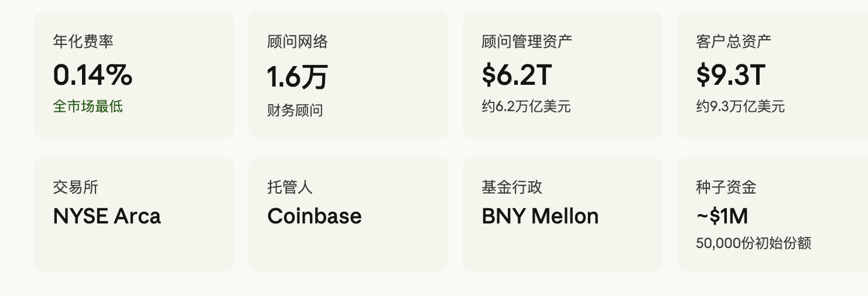868x296 pixels.
Task: Click the $6.2T value
Action: pos(517,75)
